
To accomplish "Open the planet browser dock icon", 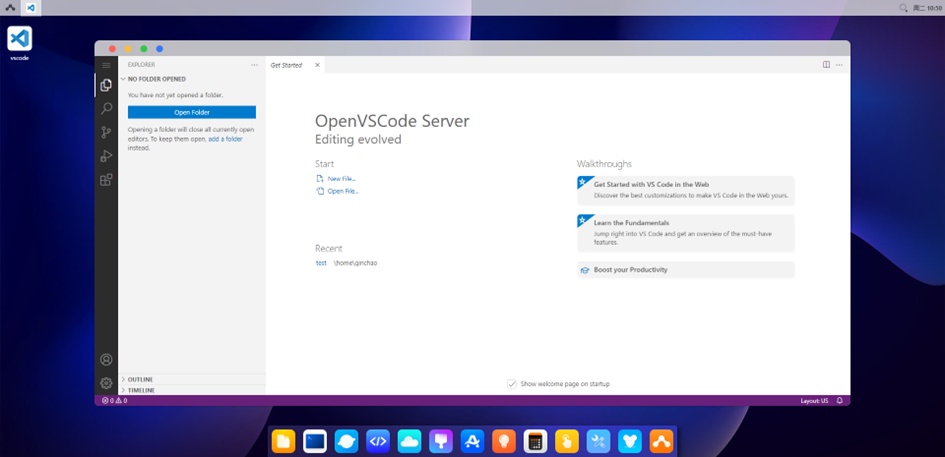I will click(x=347, y=441).
